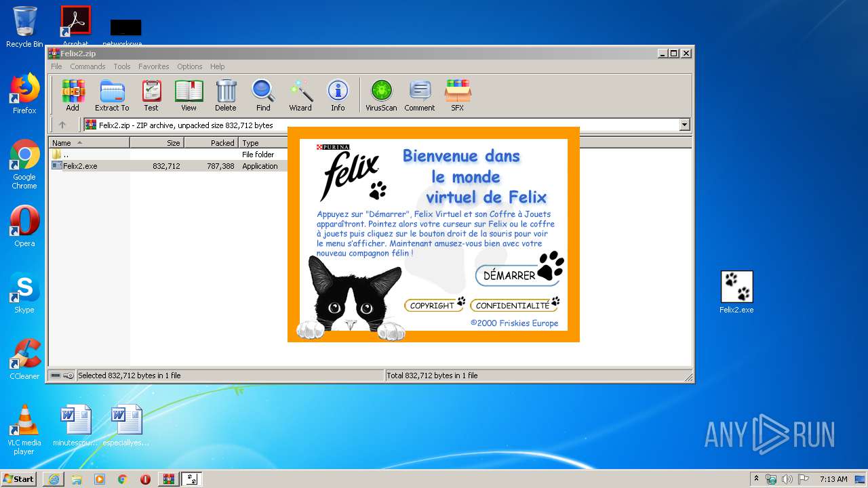This screenshot has width=868, height=488.
Task: Open CCleaner desktop shortcut
Action: (24, 359)
